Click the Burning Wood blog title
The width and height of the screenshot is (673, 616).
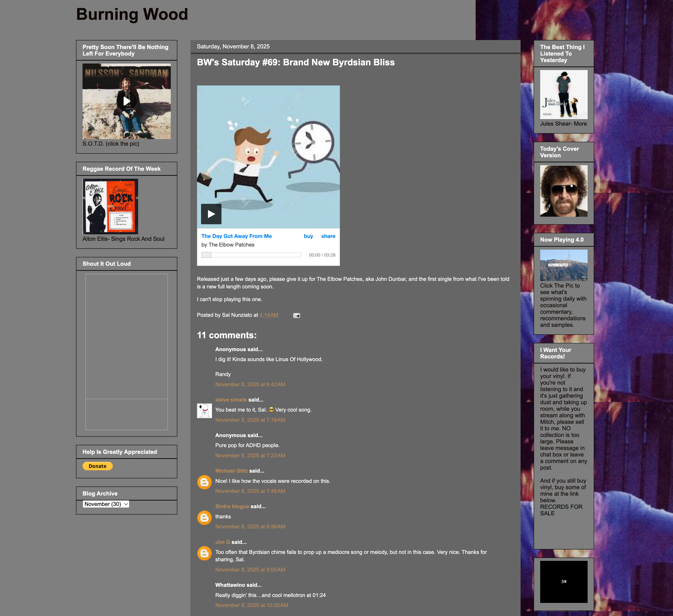point(132,14)
